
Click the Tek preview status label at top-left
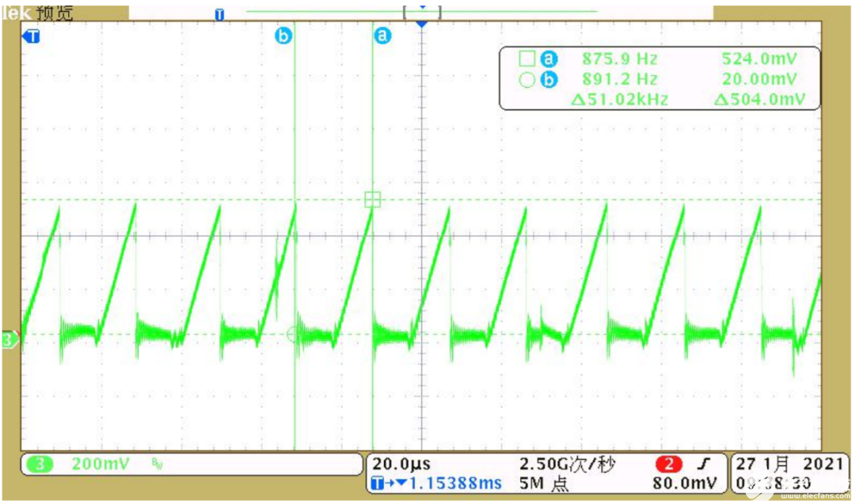click(x=37, y=13)
